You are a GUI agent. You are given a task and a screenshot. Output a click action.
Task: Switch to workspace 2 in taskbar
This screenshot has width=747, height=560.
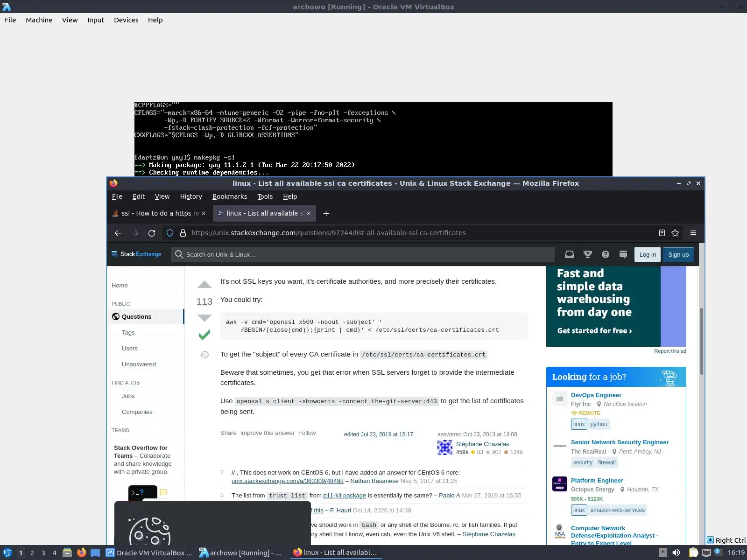pyautogui.click(x=32, y=553)
